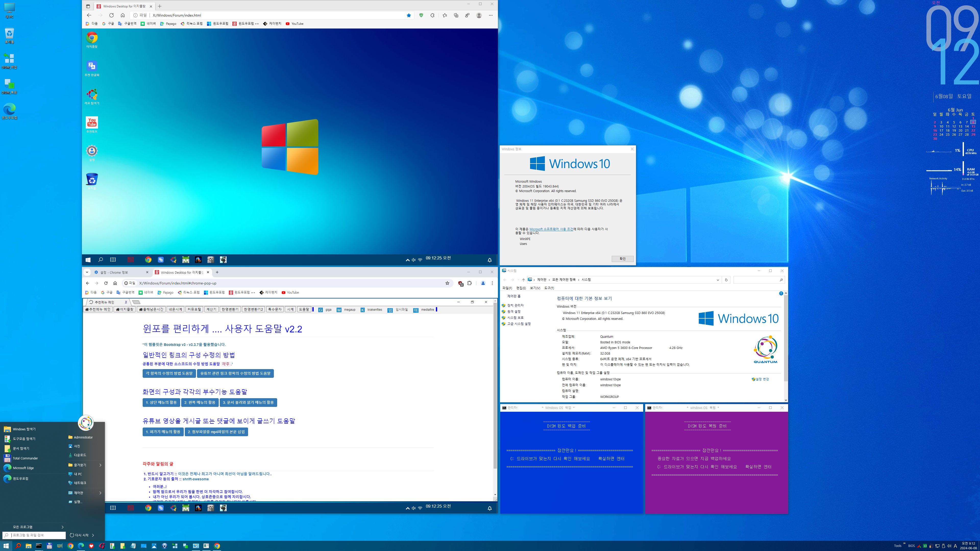Click the power button icon on the taskbar
Viewport: 980px width, 551px height.
tap(164, 546)
